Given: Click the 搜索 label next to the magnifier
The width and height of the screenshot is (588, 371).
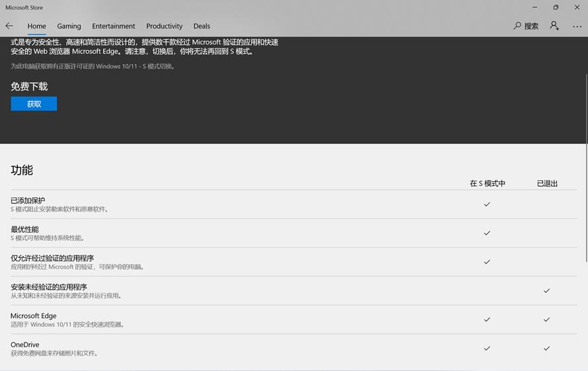Looking at the screenshot, I should [531, 26].
